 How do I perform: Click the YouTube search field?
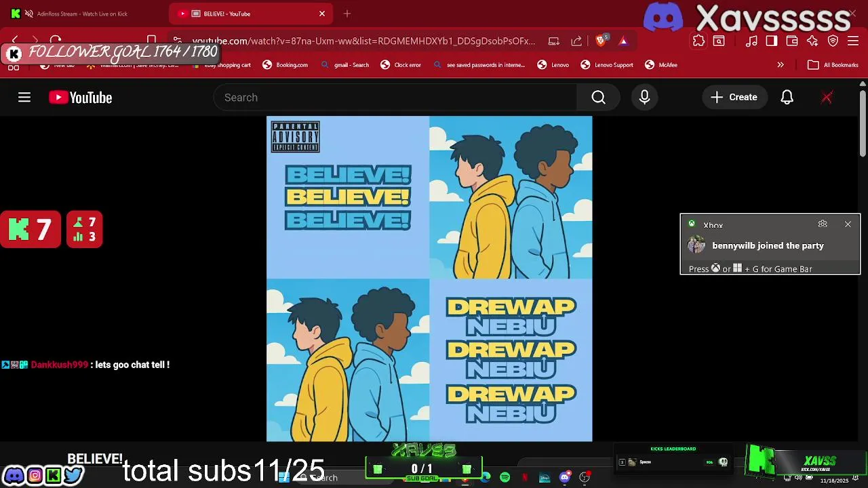point(395,98)
